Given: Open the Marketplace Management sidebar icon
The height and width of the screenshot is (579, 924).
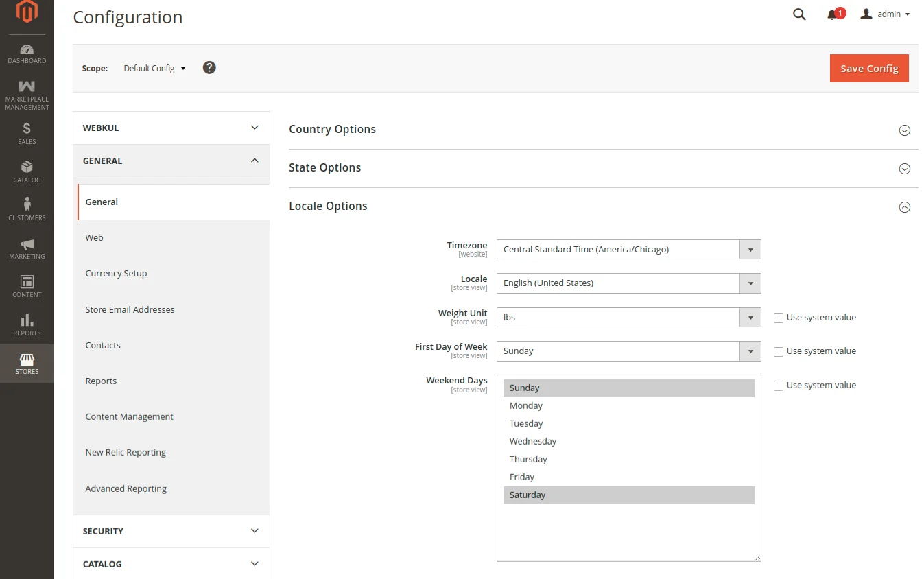Looking at the screenshot, I should tap(27, 93).
